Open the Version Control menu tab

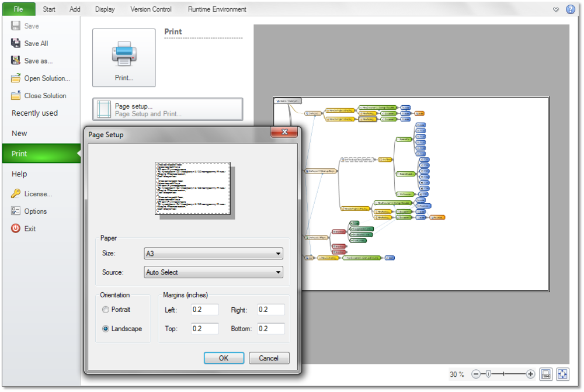pyautogui.click(x=151, y=9)
